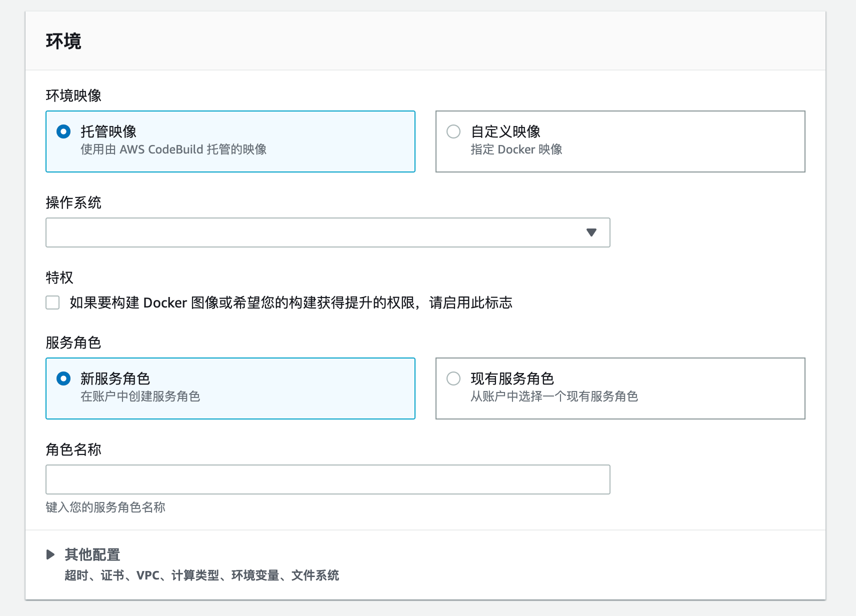Expand the 其他配置 disclosure triangle
856x616 pixels.
coord(50,554)
